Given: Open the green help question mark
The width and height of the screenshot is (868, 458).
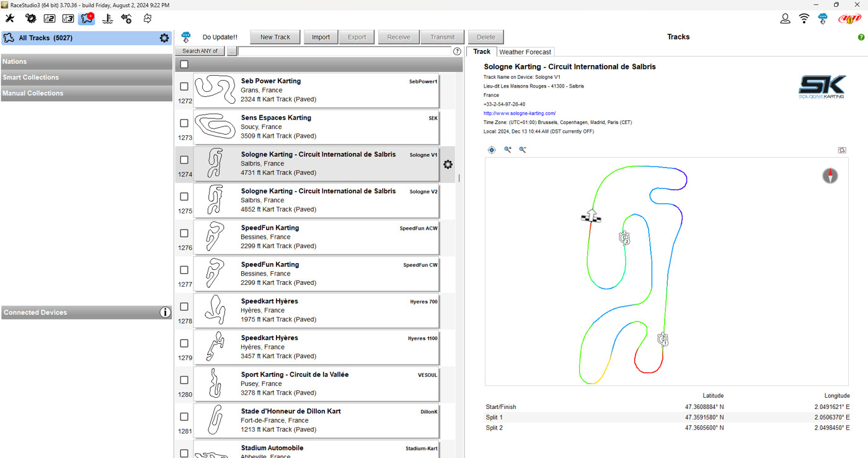Looking at the screenshot, I should pyautogui.click(x=861, y=37).
